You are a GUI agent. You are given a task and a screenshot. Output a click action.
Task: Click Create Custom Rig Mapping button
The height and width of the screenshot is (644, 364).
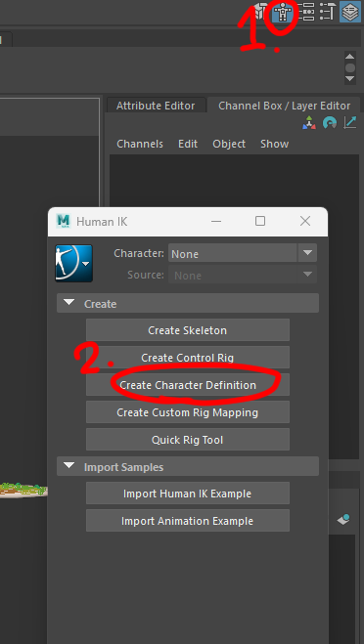(188, 412)
